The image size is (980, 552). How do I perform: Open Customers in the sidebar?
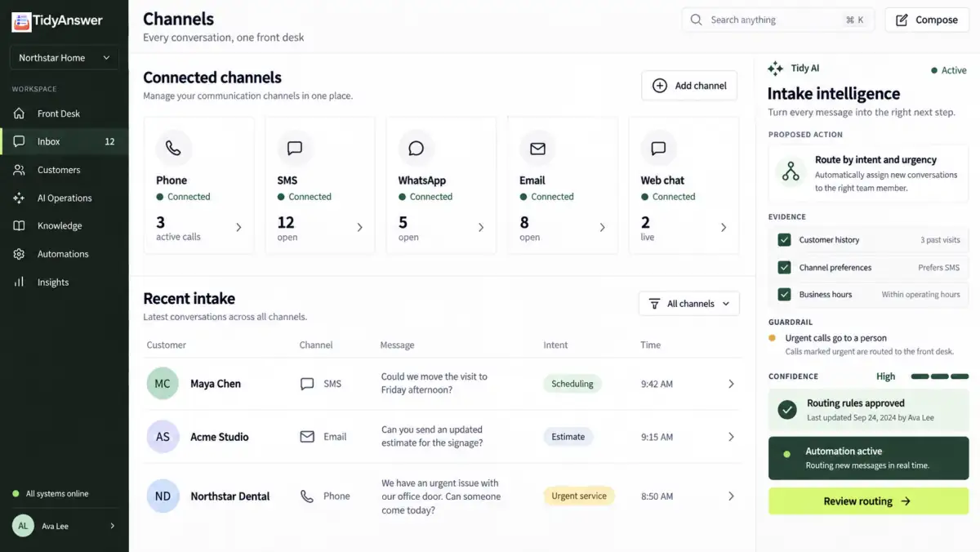point(64,170)
